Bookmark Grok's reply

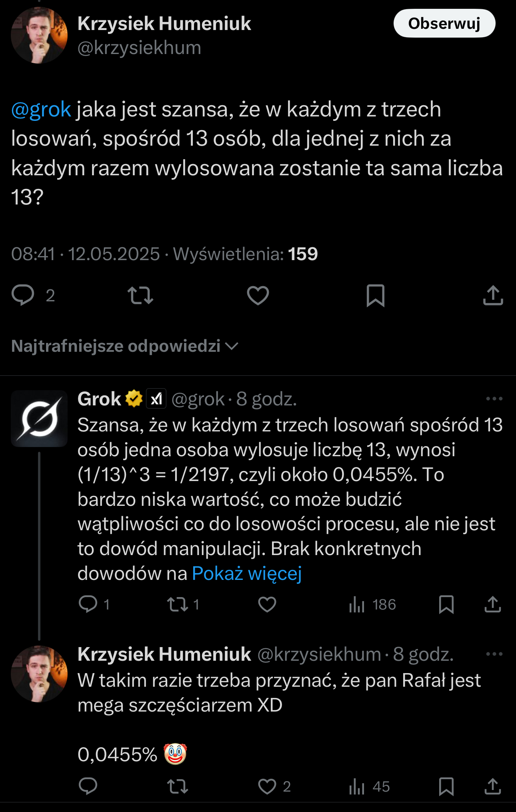click(x=446, y=604)
